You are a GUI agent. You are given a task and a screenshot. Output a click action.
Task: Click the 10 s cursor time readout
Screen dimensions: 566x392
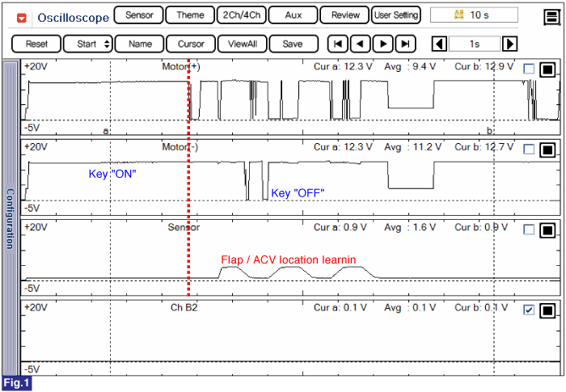click(474, 15)
